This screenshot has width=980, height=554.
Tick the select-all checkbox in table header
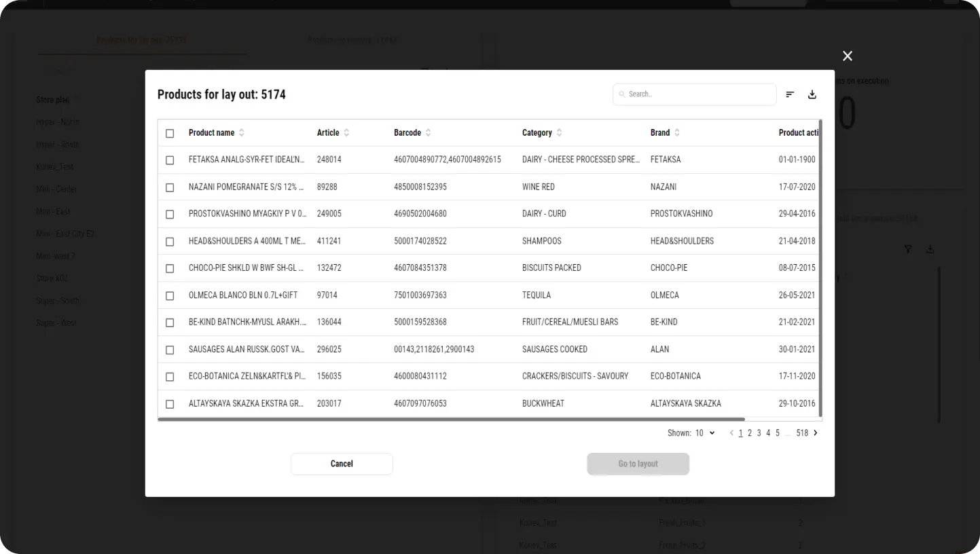pos(170,133)
